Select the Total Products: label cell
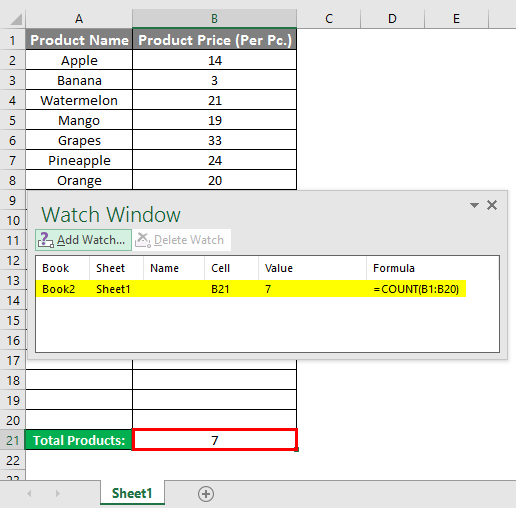516x508 pixels. (x=79, y=440)
